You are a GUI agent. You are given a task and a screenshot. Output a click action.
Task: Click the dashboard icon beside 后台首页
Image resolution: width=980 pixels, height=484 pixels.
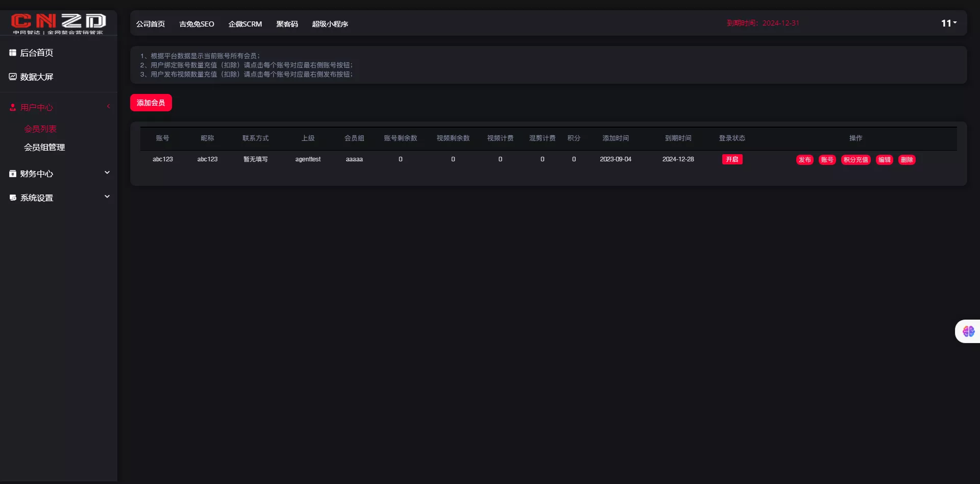[13, 53]
